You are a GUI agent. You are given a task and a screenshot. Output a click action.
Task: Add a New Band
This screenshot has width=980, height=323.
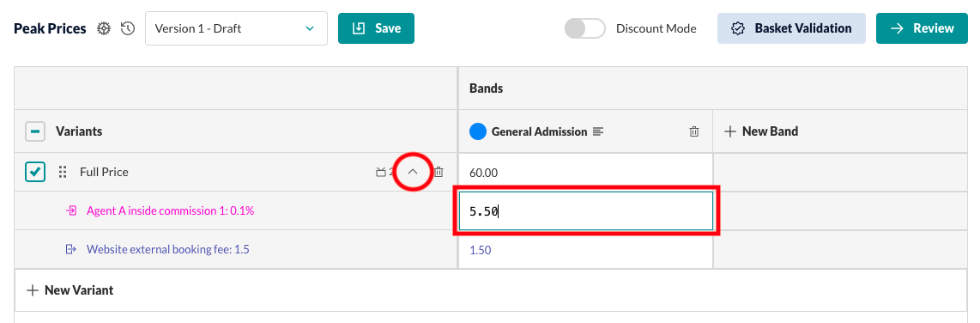(x=761, y=131)
